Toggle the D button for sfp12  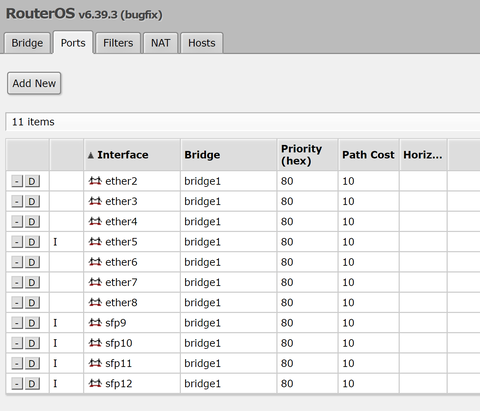coord(32,384)
